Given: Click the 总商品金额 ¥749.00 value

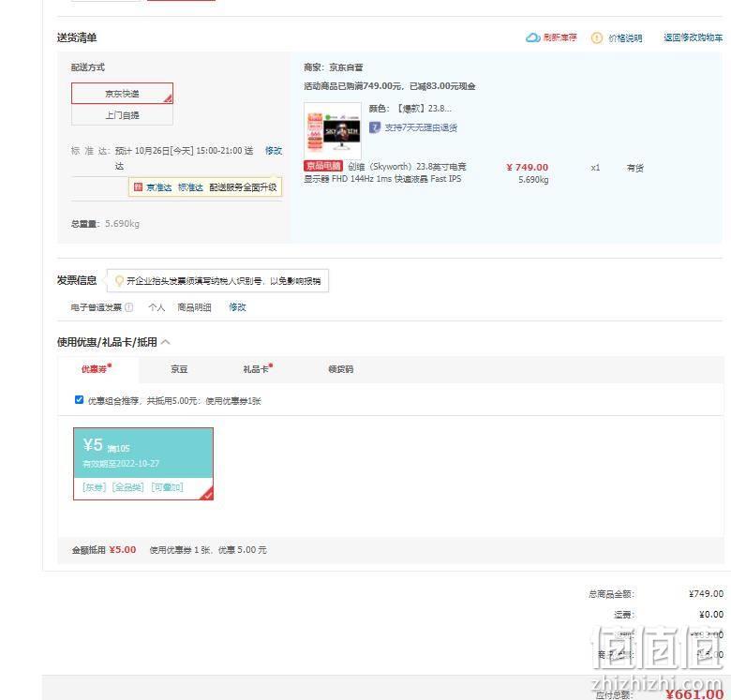Looking at the screenshot, I should (x=707, y=594).
